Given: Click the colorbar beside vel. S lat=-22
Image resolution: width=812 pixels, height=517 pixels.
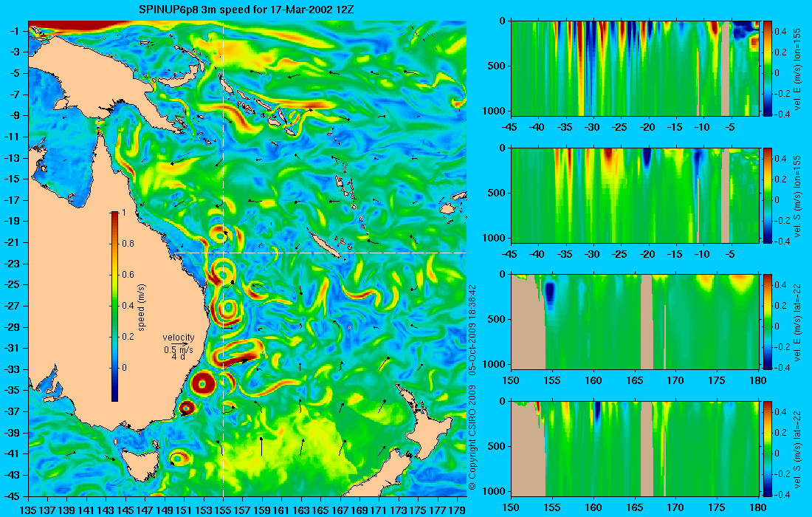Looking at the screenshot, I should (768, 448).
